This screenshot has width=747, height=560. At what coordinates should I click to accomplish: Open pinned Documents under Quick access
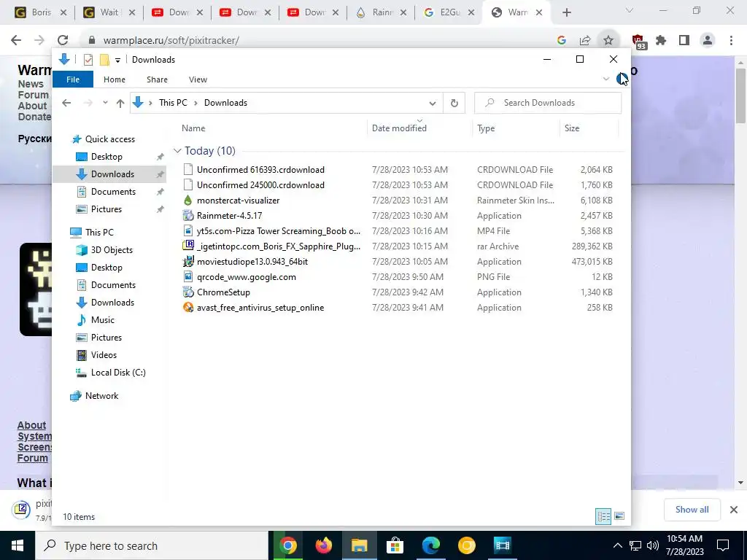pos(113,192)
